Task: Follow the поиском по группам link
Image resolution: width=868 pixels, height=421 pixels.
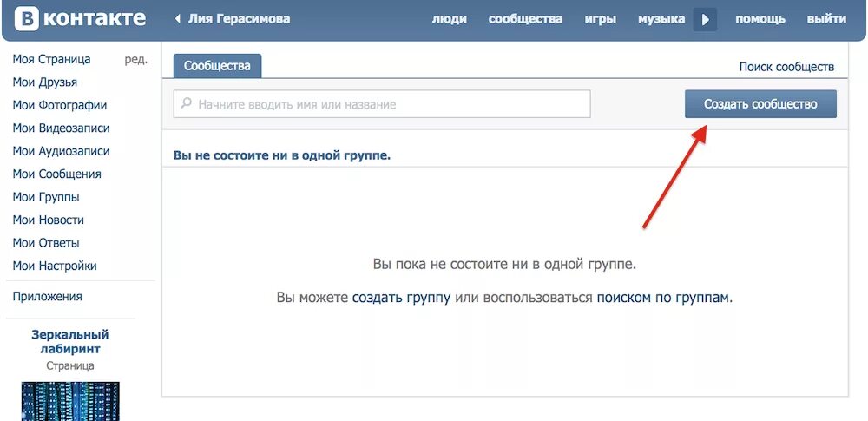Action: [662, 298]
